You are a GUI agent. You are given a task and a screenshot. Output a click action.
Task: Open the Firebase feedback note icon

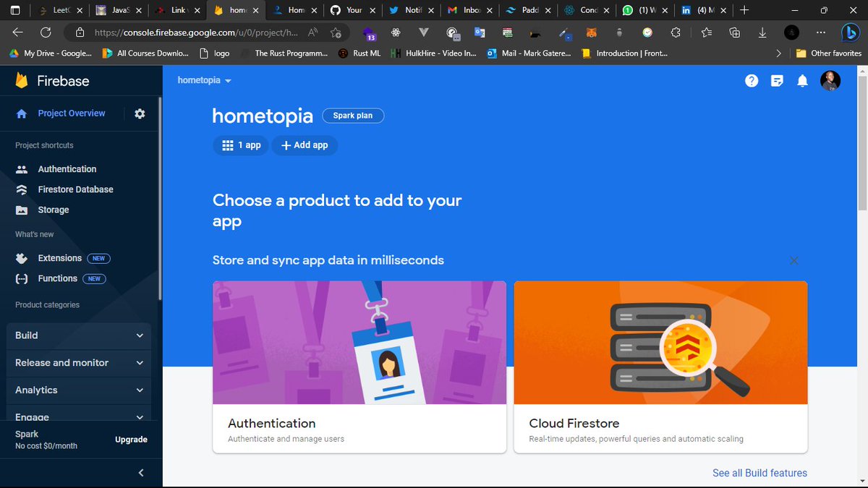click(x=777, y=81)
